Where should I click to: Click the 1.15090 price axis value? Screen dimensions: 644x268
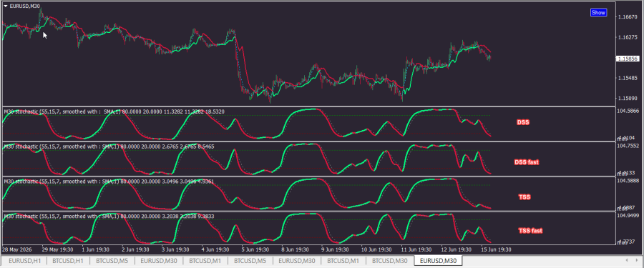(628, 99)
